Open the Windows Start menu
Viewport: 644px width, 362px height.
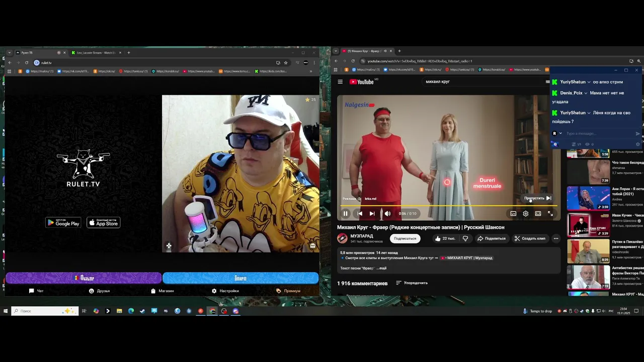(6, 311)
